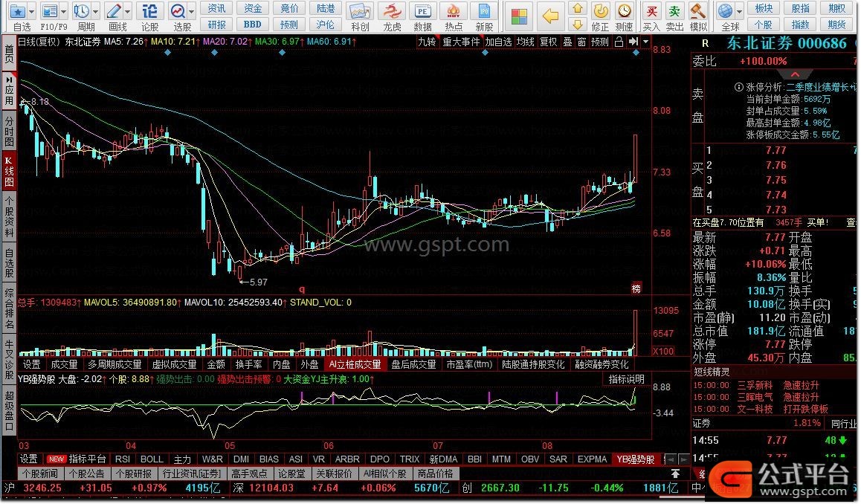Open the PE 数据 icon
861x504 pixels.
tap(422, 12)
